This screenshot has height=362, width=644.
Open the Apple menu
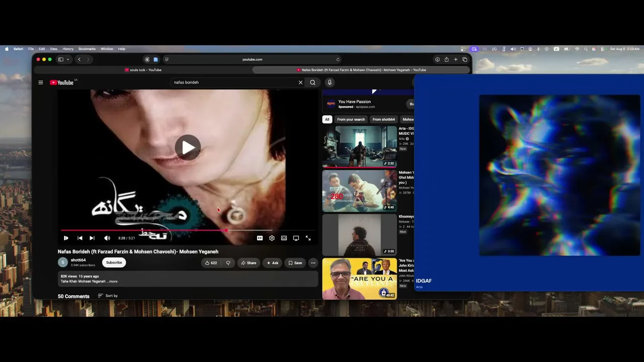(x=7, y=49)
